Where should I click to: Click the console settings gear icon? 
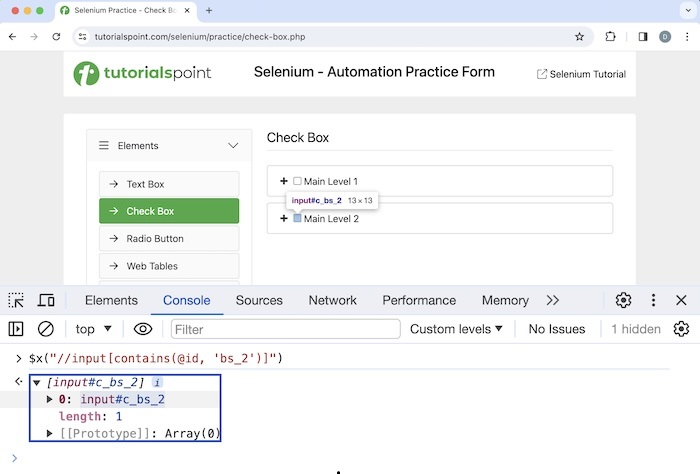[x=681, y=329]
